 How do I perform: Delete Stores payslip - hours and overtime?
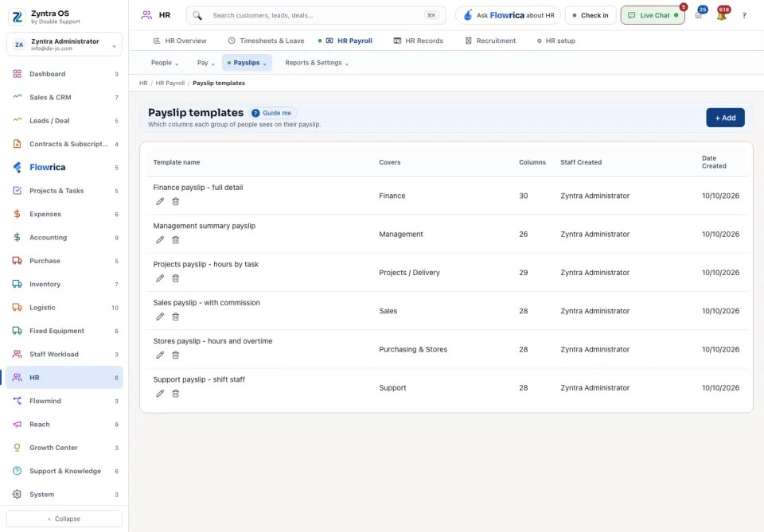coord(175,355)
